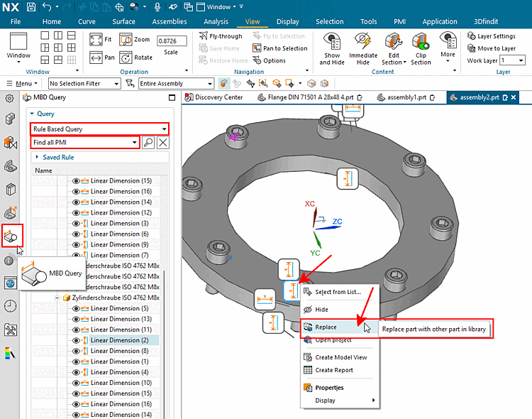Viewport: 532px width, 419px height.
Task: Click the query results vertical scrollbar
Action: [165, 343]
